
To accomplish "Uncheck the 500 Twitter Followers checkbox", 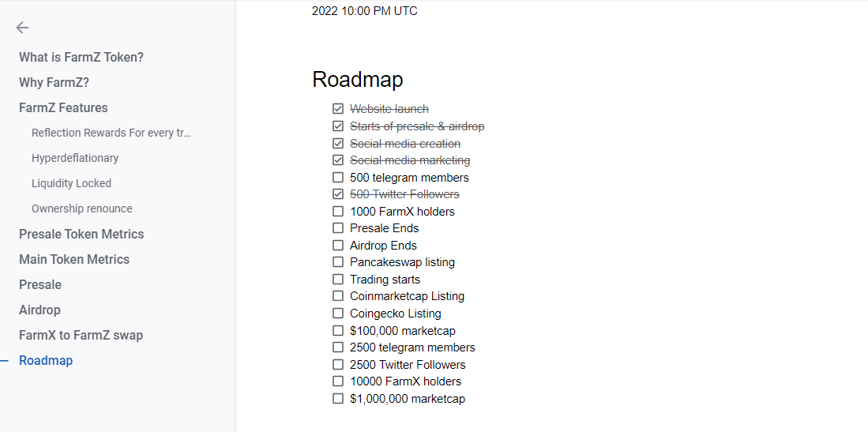I will coord(338,194).
